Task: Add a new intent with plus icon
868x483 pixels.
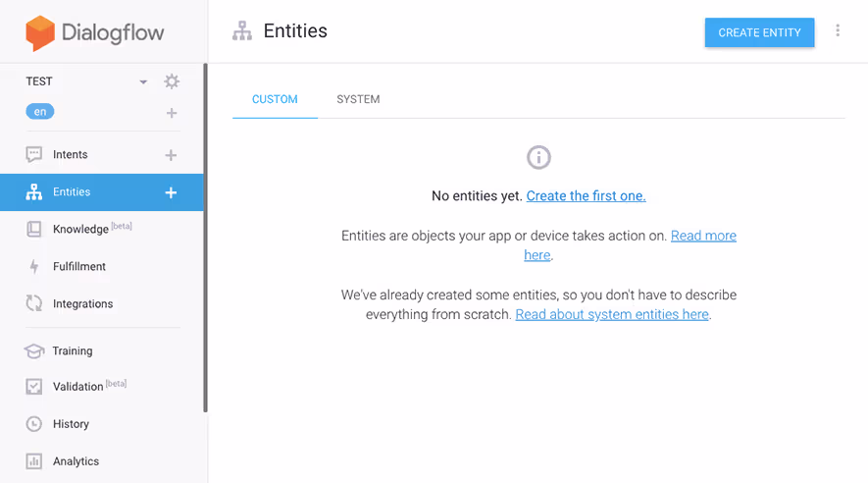Action: point(171,155)
